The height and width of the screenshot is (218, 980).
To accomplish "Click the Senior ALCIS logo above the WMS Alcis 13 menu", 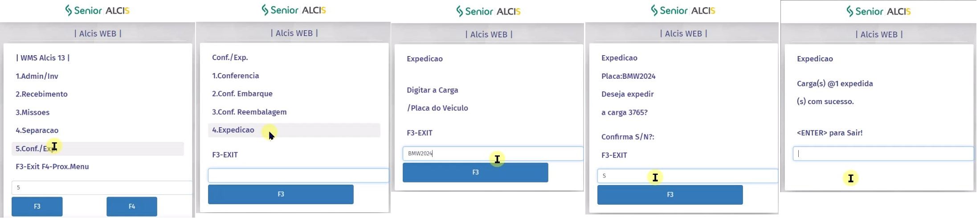I will (x=97, y=11).
